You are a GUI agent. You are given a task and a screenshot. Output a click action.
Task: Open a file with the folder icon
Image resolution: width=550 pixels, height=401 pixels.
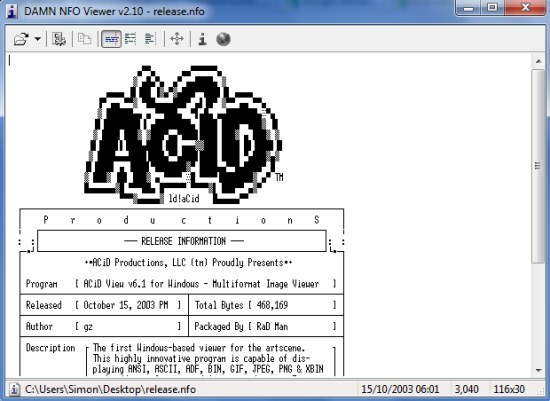(x=21, y=39)
